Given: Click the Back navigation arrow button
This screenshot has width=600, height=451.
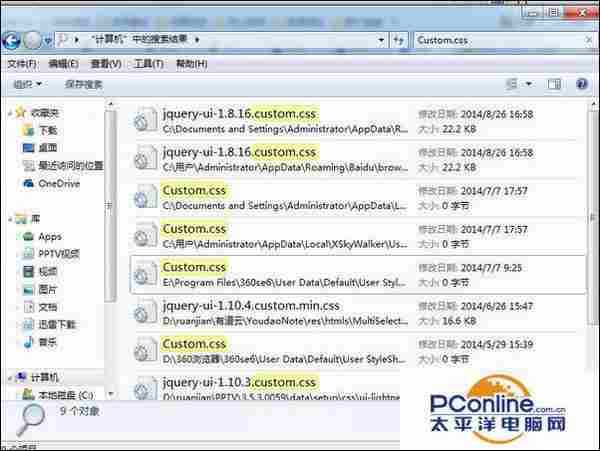Looking at the screenshot, I should tap(13, 40).
